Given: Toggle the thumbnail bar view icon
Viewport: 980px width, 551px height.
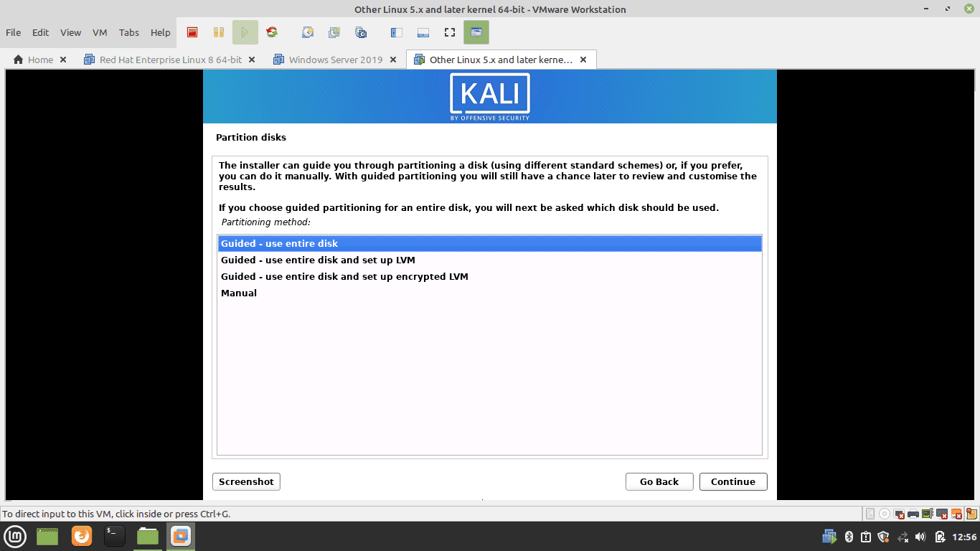Looking at the screenshot, I should (423, 32).
